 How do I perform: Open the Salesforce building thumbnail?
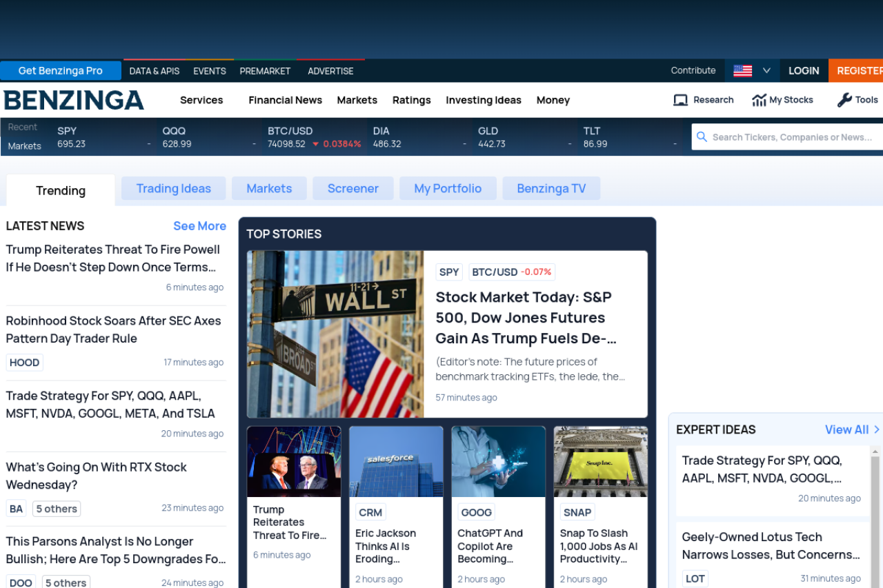click(396, 461)
